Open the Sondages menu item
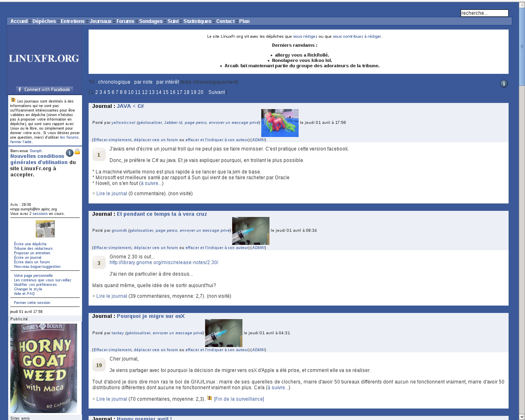 coord(151,21)
